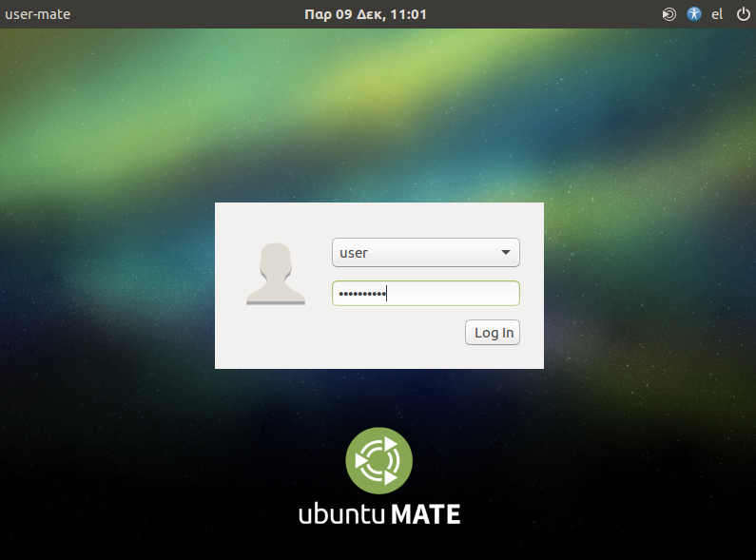Click the bold 'MATE' wordmark text
756x560 pixels.
click(x=426, y=514)
